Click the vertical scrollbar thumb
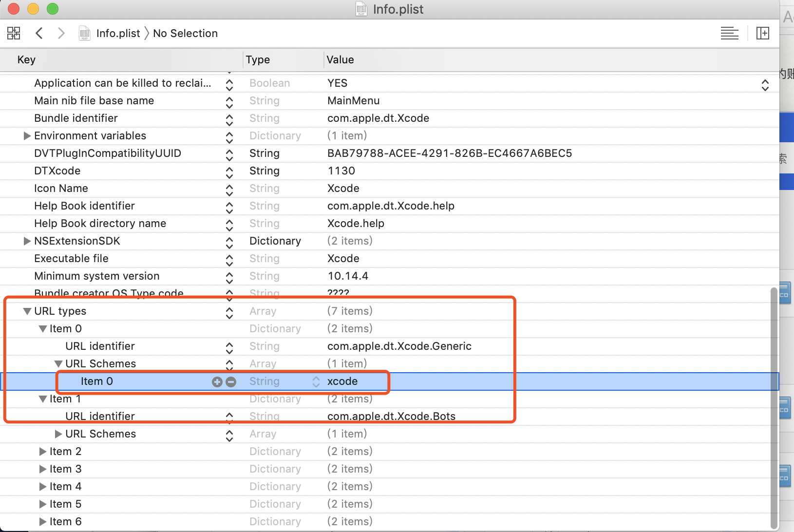The width and height of the screenshot is (794, 532). coord(774,407)
